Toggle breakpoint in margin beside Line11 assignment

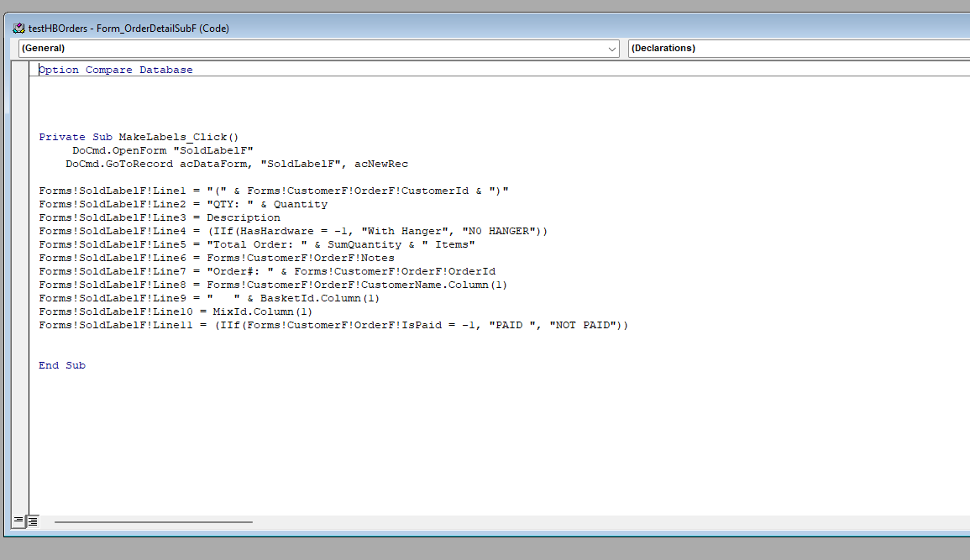pos(22,325)
